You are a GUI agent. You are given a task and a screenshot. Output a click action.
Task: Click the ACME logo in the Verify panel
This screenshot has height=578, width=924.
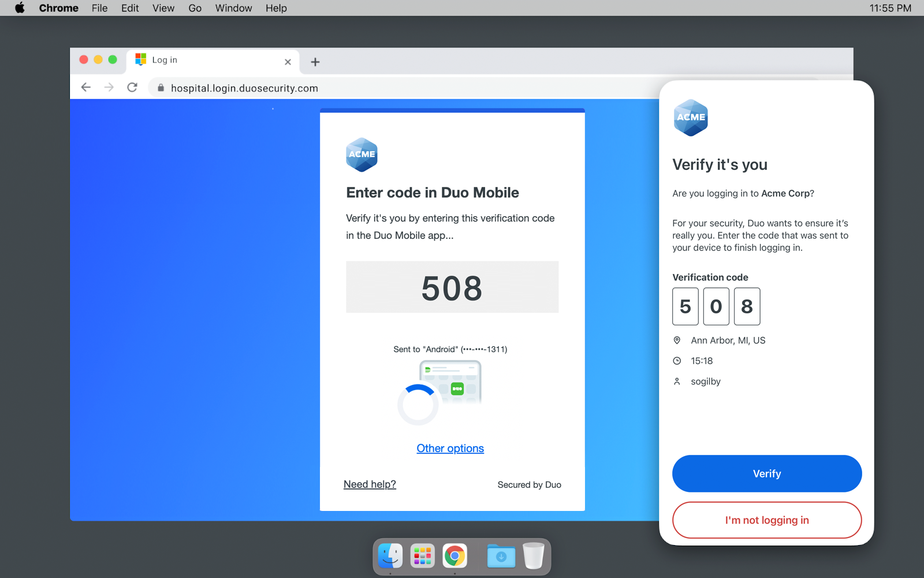[691, 117]
